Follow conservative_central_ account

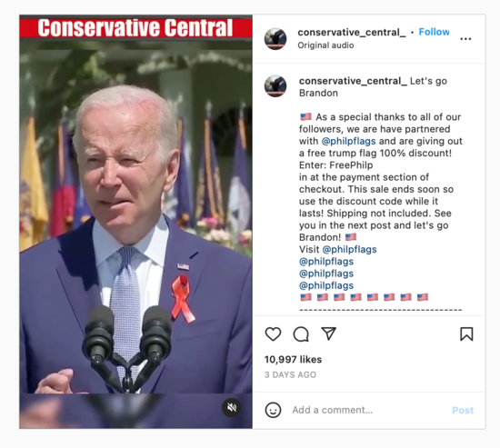tap(434, 32)
